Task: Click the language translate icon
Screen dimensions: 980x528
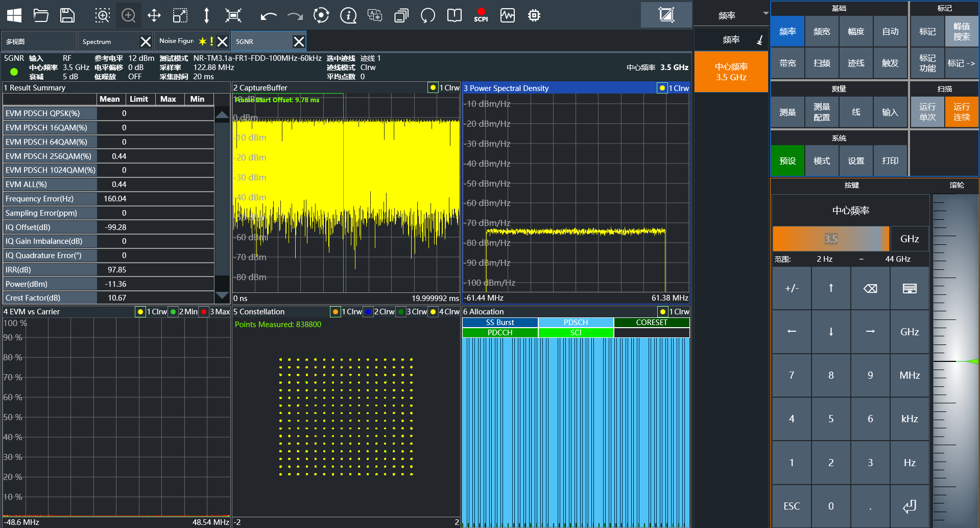Action: [x=375, y=15]
